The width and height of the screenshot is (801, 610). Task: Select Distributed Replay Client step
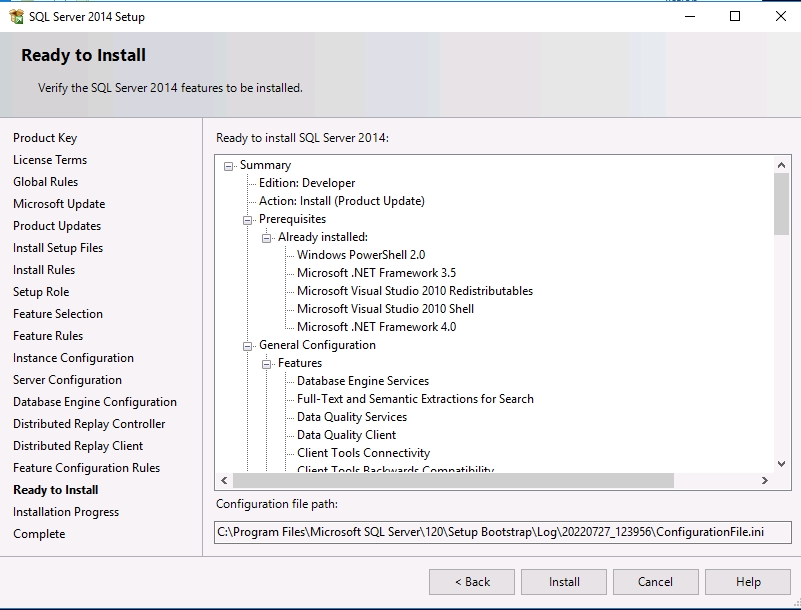[x=78, y=445]
